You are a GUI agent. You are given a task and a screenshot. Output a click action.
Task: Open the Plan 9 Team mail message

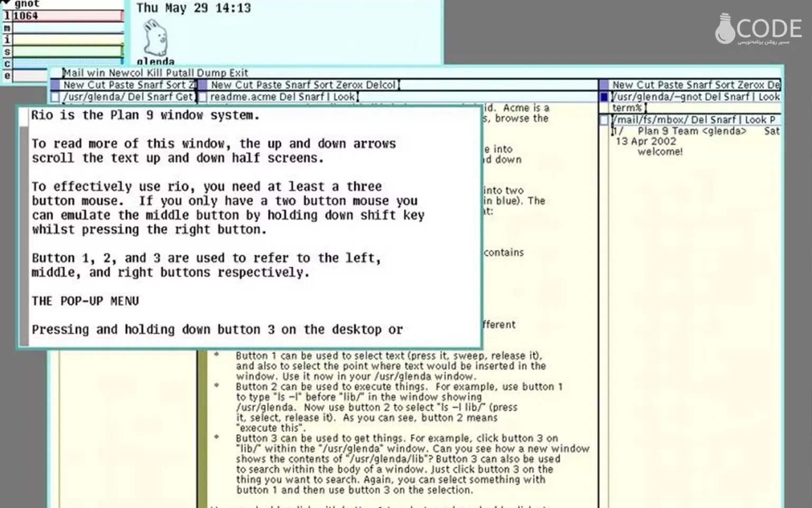[x=690, y=131]
